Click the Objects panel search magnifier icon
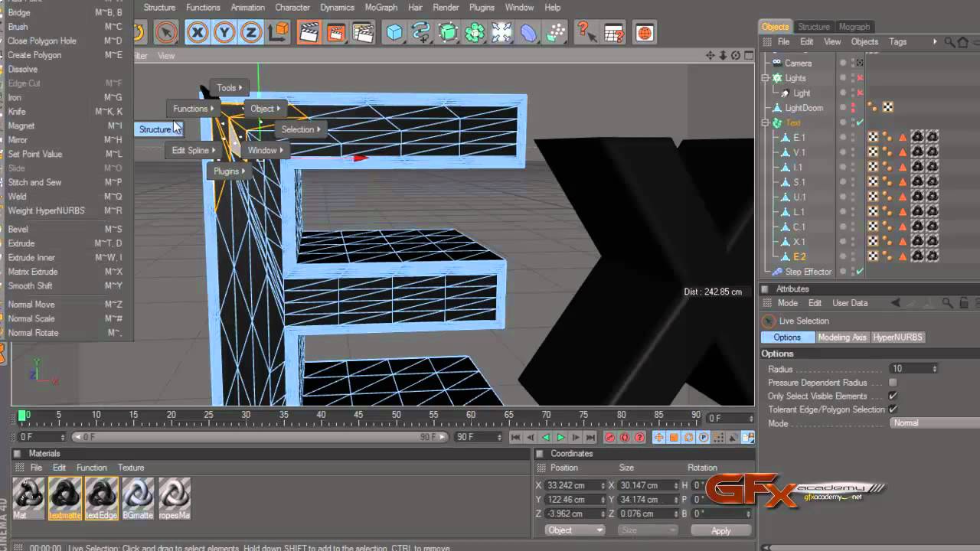This screenshot has width=980, height=551. (x=949, y=42)
